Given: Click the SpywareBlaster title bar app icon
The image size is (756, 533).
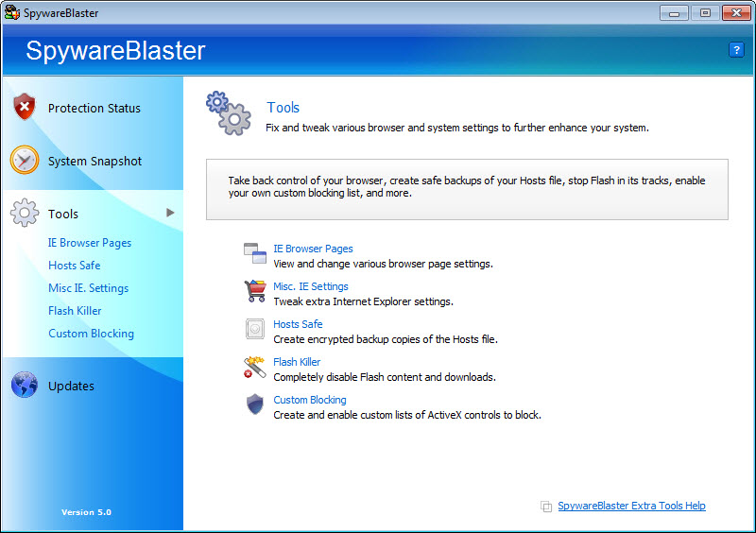Looking at the screenshot, I should click(12, 12).
